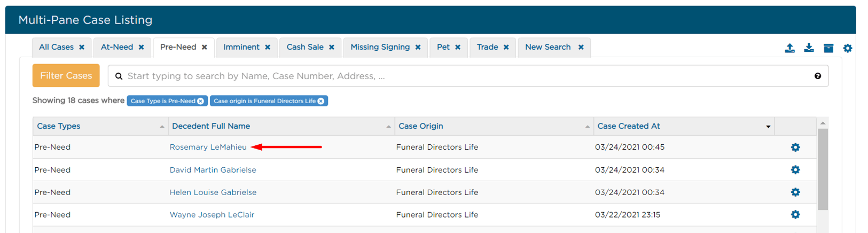Screen dimensions: 868x233
Task: Close the Missing Signing tab
Action: [x=418, y=48]
